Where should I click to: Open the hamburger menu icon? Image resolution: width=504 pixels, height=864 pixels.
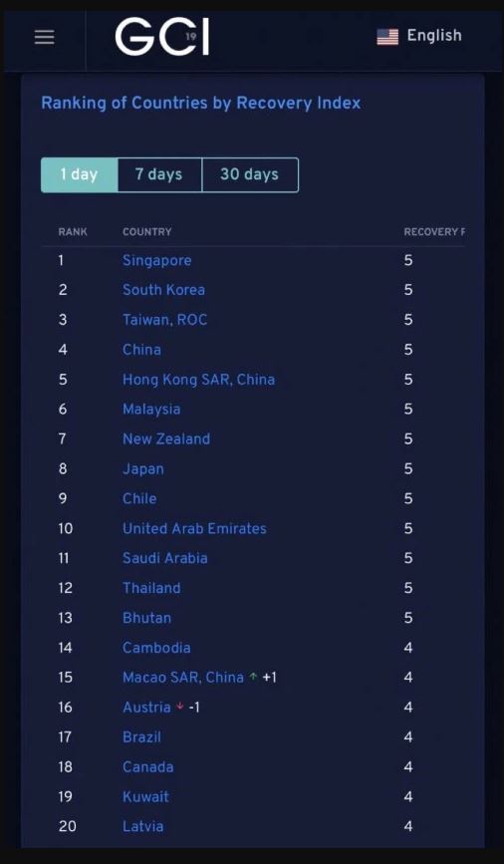click(x=45, y=37)
